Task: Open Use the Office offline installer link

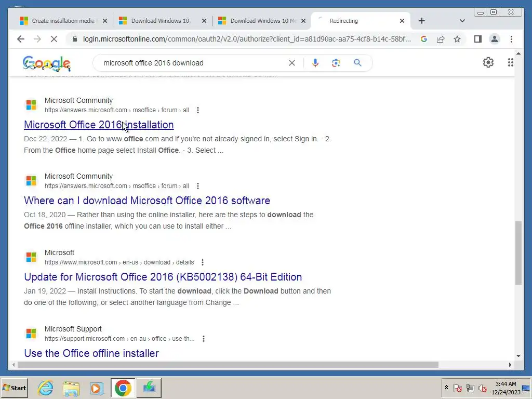Action: (91, 353)
